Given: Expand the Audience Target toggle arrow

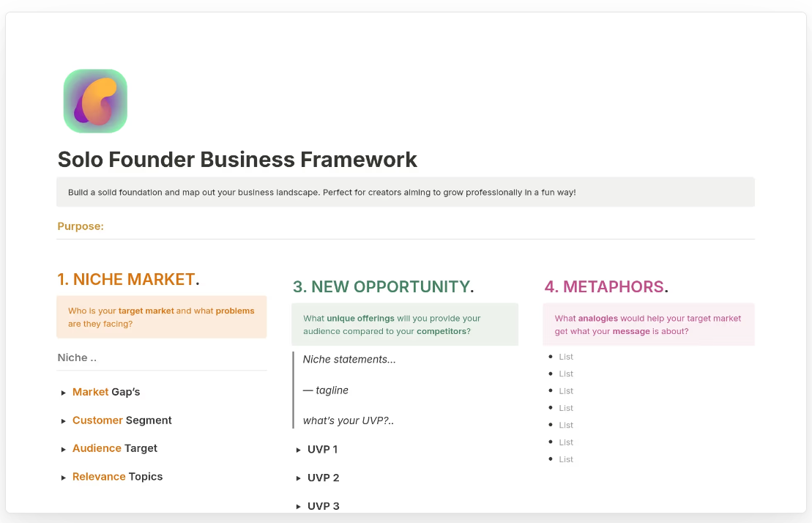Looking at the screenshot, I should pyautogui.click(x=64, y=449).
